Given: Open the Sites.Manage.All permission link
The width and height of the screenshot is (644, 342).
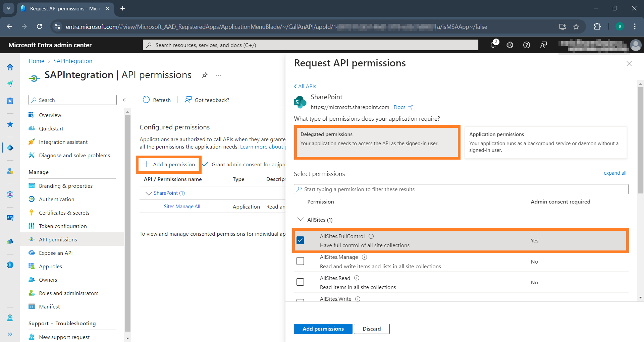Looking at the screenshot, I should 182,207.
